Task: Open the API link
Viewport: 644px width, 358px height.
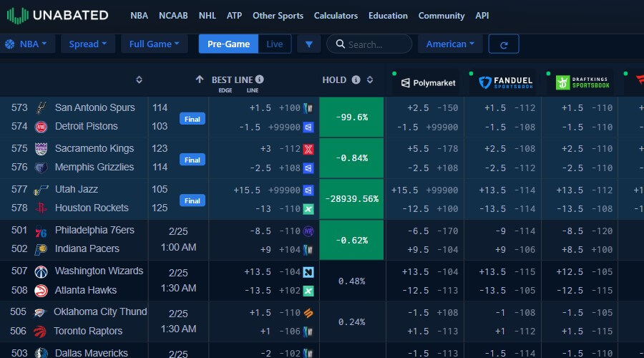Action: (482, 16)
